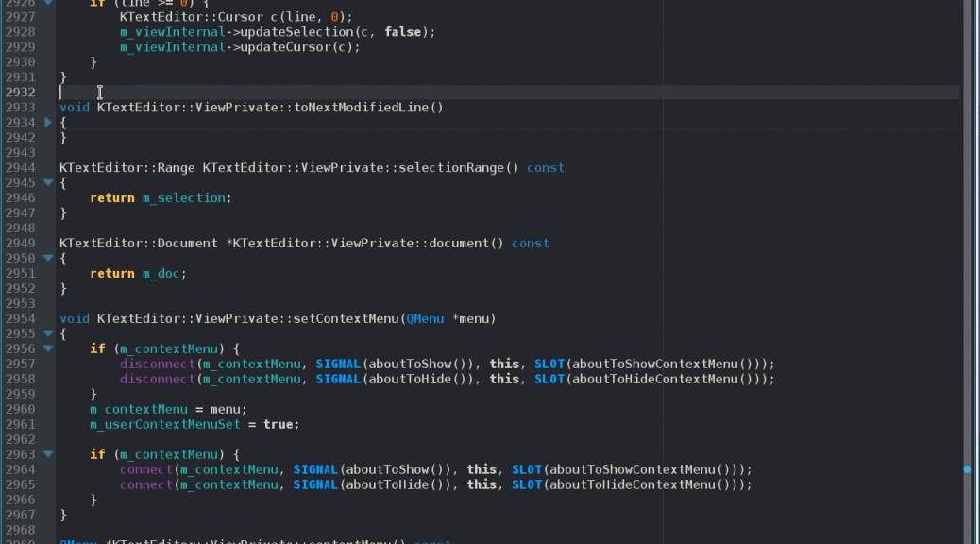Image resolution: width=980 pixels, height=544 pixels.
Task: Place cursor on empty line 2943
Action: click(283, 153)
